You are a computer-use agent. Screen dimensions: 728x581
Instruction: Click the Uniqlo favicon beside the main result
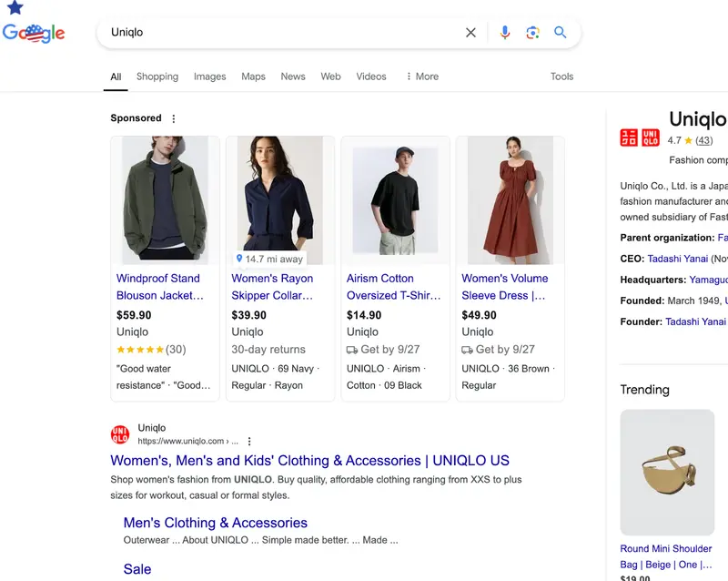point(121,434)
